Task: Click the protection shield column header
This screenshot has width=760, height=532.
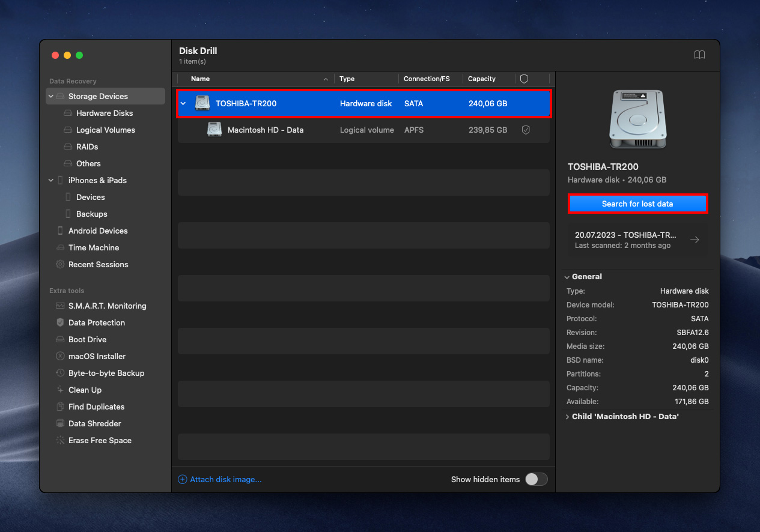Action: pos(524,79)
